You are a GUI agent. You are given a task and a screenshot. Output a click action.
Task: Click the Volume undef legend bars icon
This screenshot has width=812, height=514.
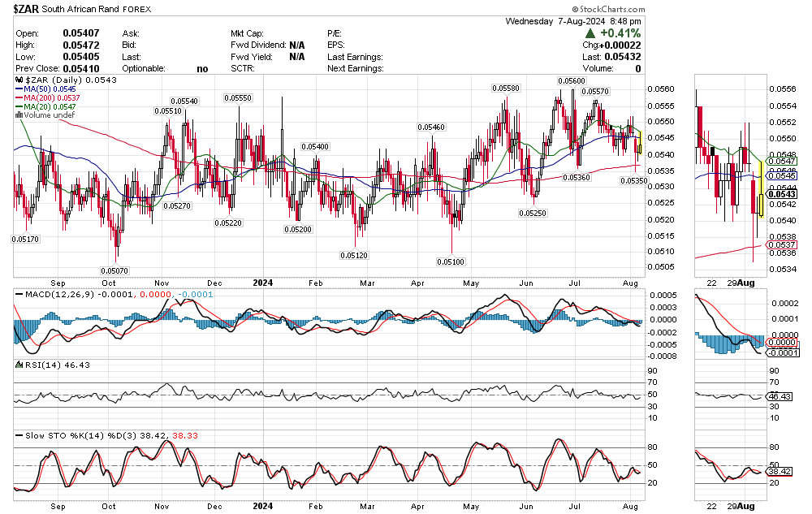coord(19,115)
